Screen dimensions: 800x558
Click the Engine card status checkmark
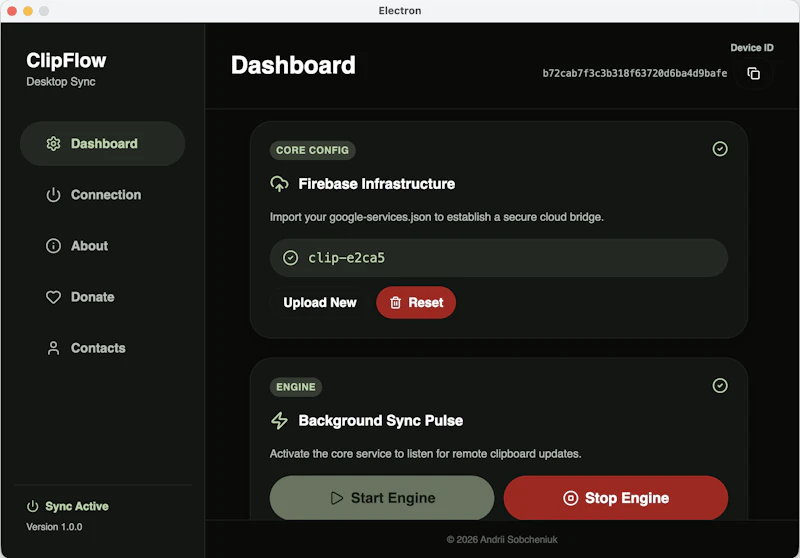click(720, 386)
